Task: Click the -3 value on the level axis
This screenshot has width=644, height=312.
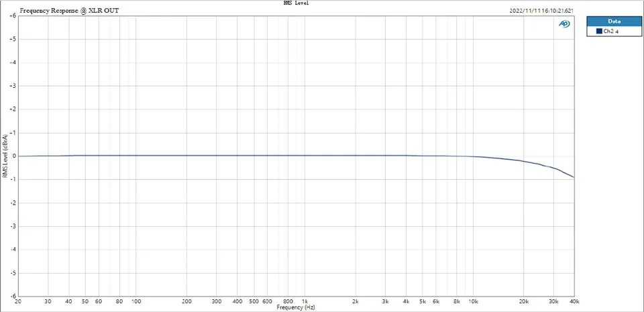Action: pos(13,226)
